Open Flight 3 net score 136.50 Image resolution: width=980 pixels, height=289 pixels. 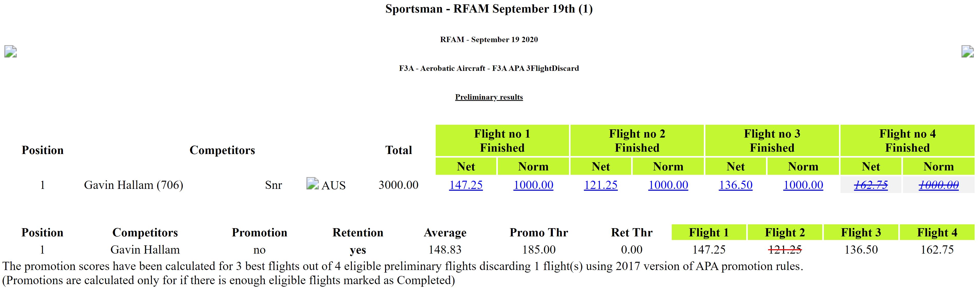[x=735, y=185]
